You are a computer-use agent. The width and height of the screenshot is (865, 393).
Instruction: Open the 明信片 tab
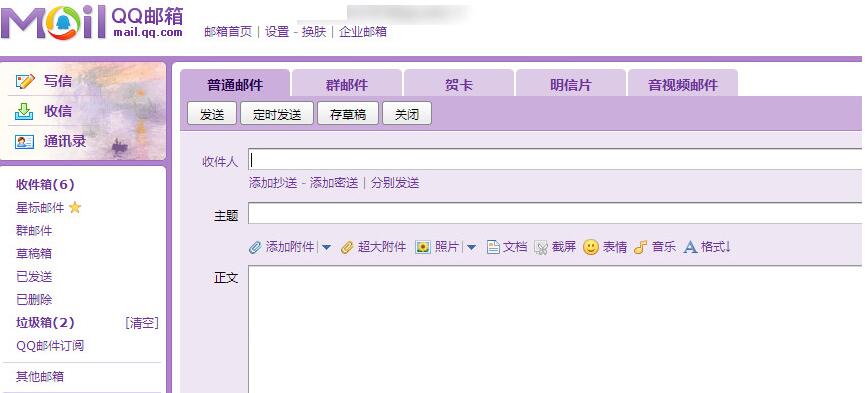coord(570,84)
